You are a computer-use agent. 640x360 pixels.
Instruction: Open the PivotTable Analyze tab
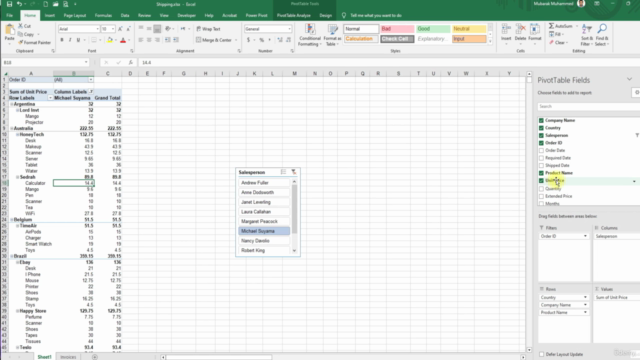tap(293, 16)
